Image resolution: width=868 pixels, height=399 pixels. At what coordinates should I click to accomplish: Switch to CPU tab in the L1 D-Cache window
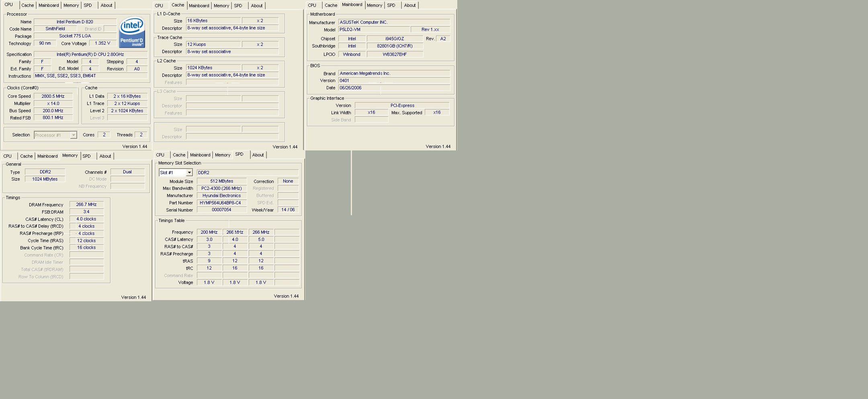(x=159, y=6)
